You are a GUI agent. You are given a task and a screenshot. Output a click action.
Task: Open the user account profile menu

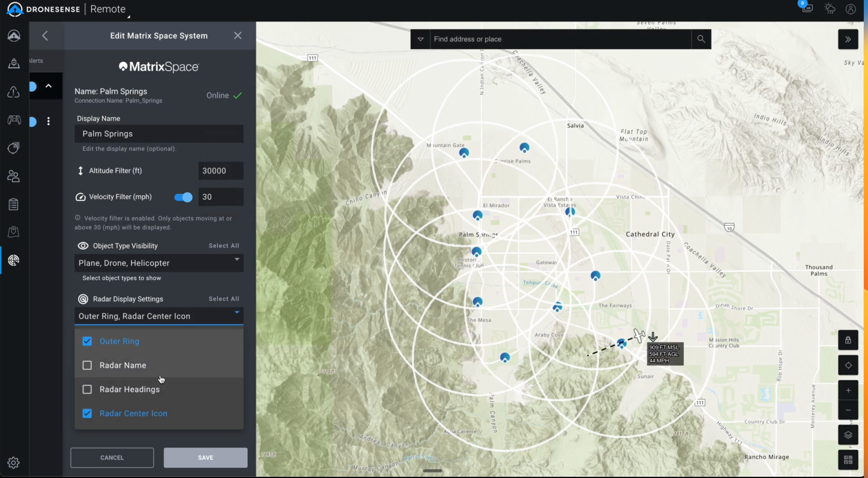[851, 8]
